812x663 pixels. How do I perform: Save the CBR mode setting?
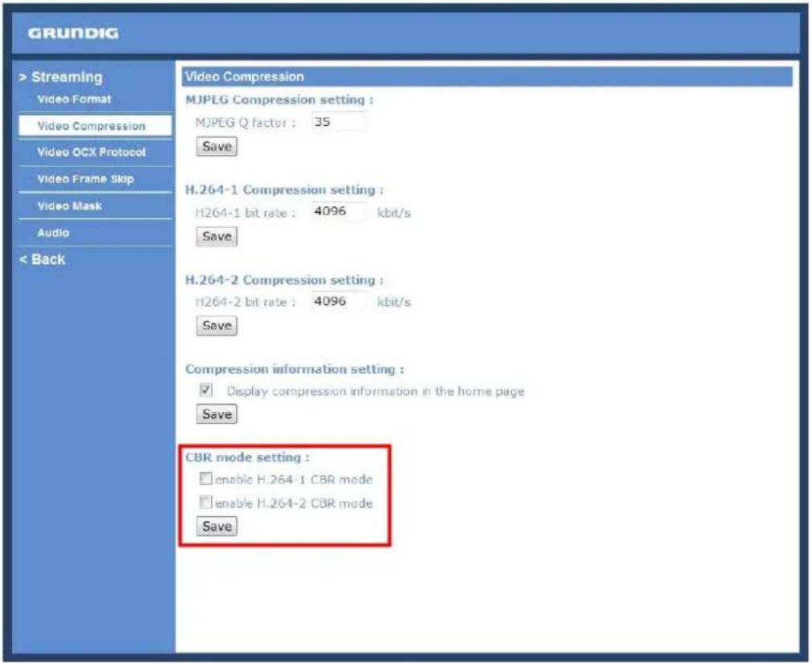[217, 527]
